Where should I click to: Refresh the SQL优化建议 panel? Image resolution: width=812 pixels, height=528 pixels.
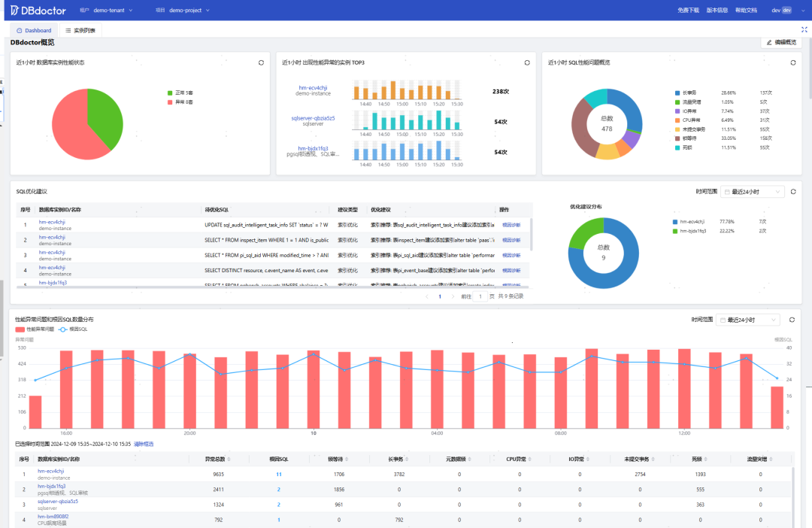coord(793,192)
